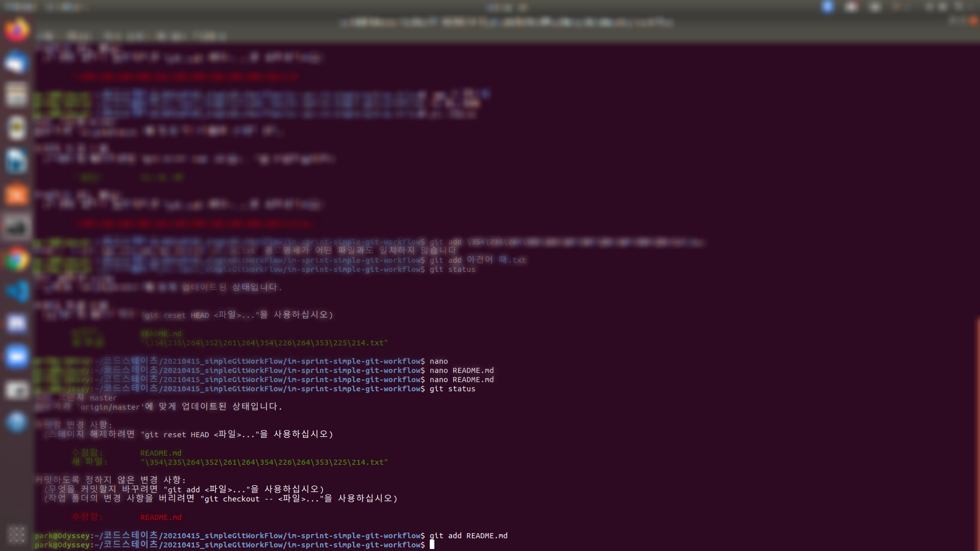Image resolution: width=980 pixels, height=551 pixels.
Task: Close the terminal window with orange button
Action: (x=973, y=21)
